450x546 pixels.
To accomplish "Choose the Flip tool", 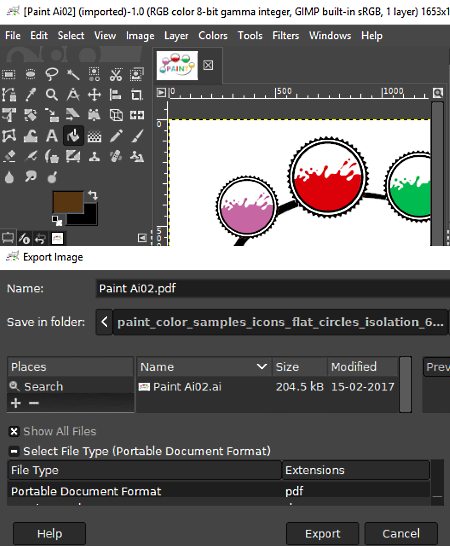I will click(137, 115).
